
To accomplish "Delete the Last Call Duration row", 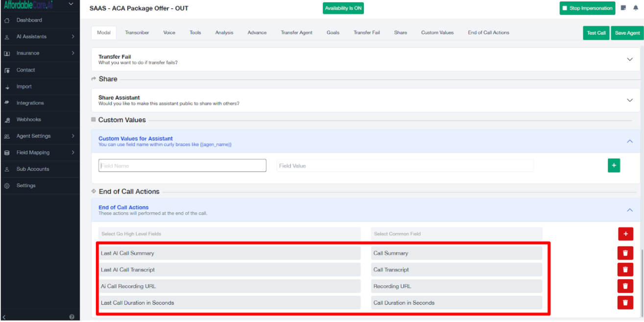I will [625, 302].
